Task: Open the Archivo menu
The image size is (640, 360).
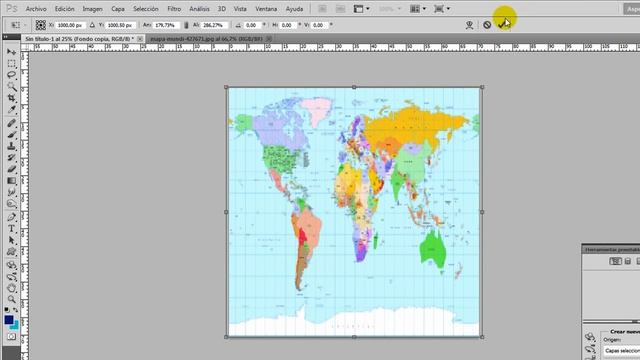Action: [36, 9]
